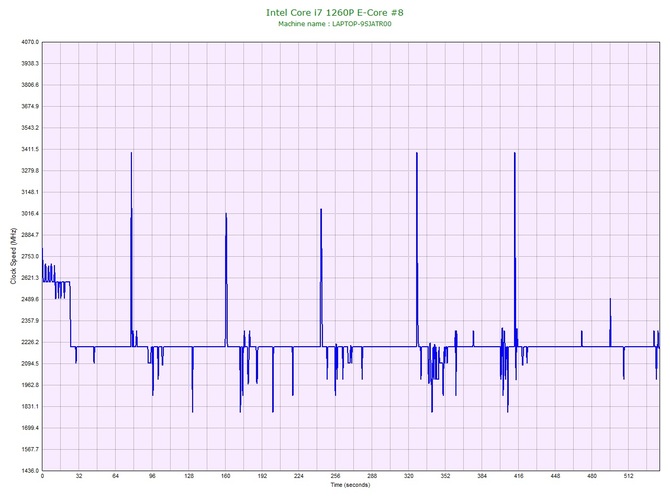The width and height of the screenshot is (670, 502).
Task: Click the 1567.7 y-axis value
Action: point(30,449)
